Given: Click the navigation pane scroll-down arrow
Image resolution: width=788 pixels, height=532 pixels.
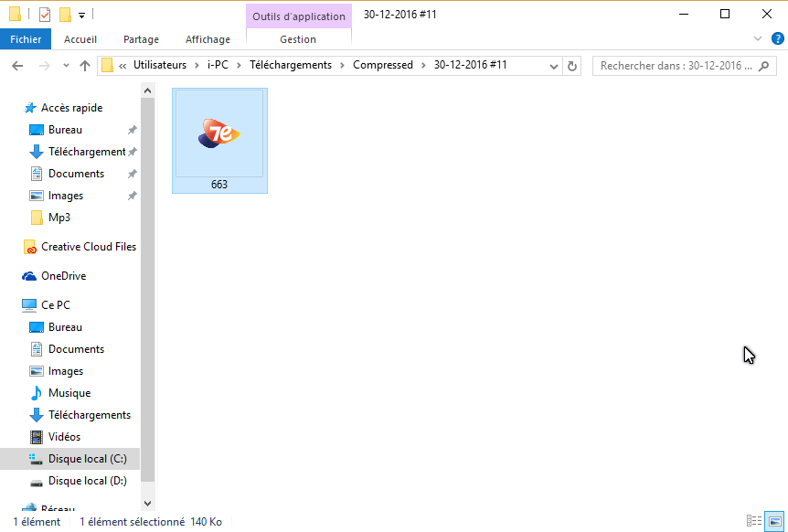Looking at the screenshot, I should [x=147, y=503].
